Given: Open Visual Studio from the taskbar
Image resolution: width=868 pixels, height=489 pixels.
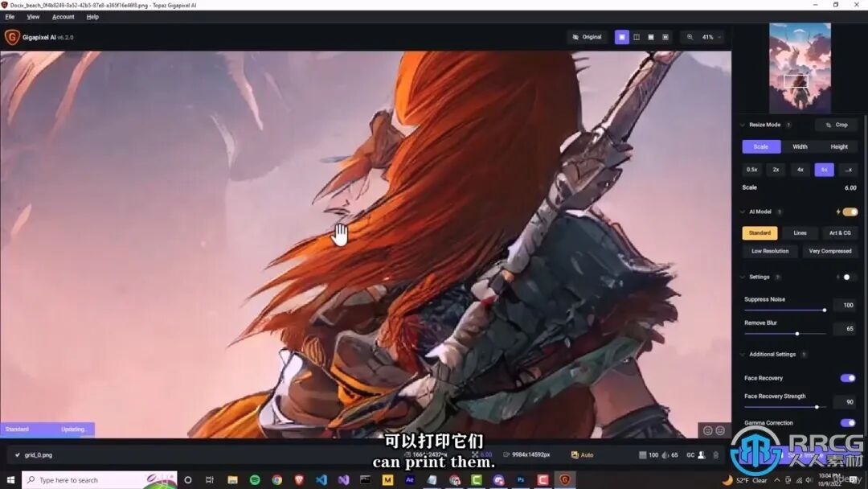Looking at the screenshot, I should point(343,479).
